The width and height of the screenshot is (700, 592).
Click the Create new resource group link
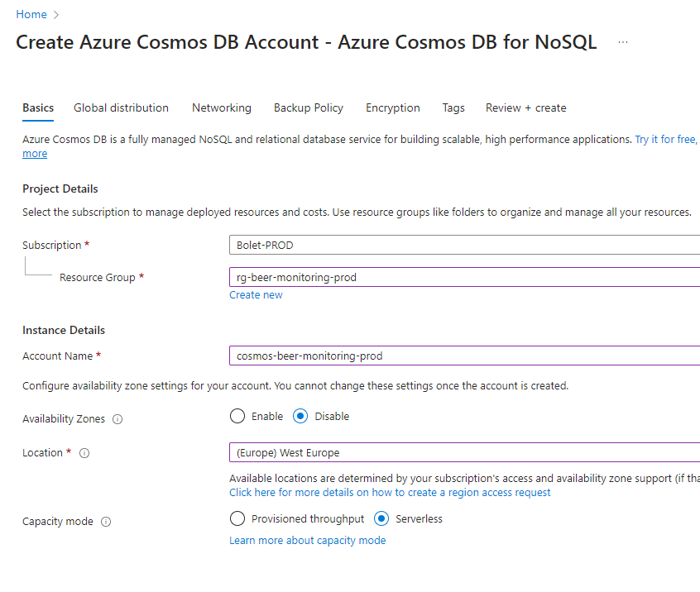pyautogui.click(x=256, y=295)
